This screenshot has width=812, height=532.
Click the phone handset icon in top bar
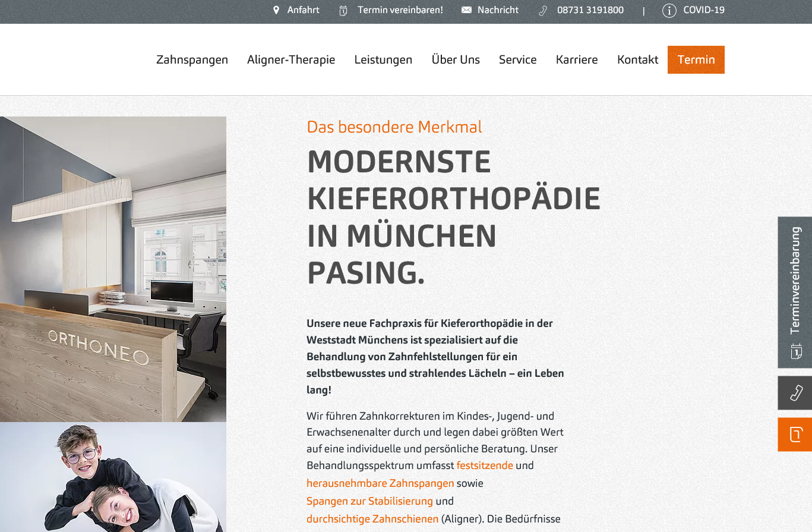point(543,11)
